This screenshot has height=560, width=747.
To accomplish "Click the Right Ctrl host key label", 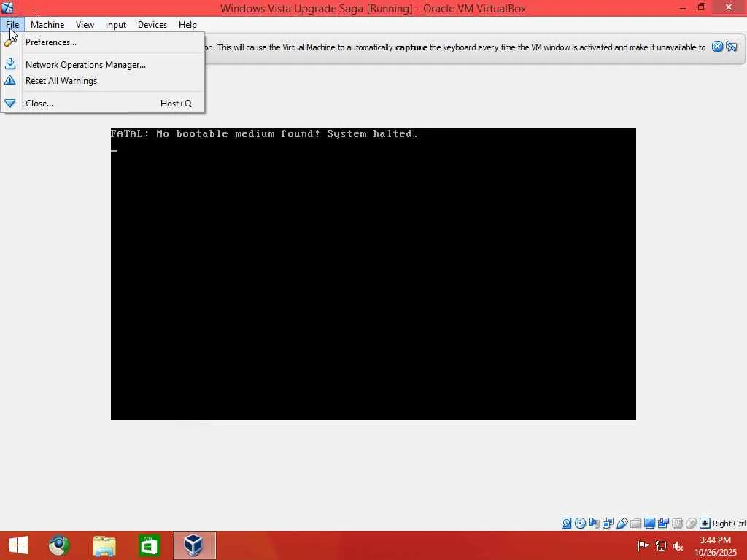I will pyautogui.click(x=729, y=524).
